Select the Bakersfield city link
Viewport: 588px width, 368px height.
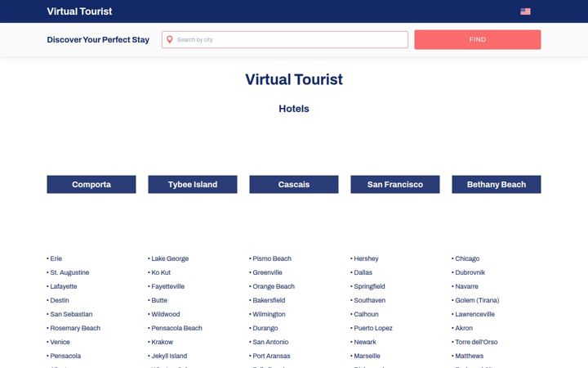pos(269,300)
